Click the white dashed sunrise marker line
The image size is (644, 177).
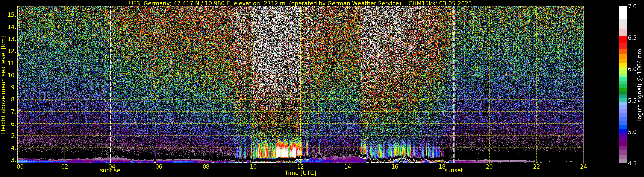[x=110, y=85]
